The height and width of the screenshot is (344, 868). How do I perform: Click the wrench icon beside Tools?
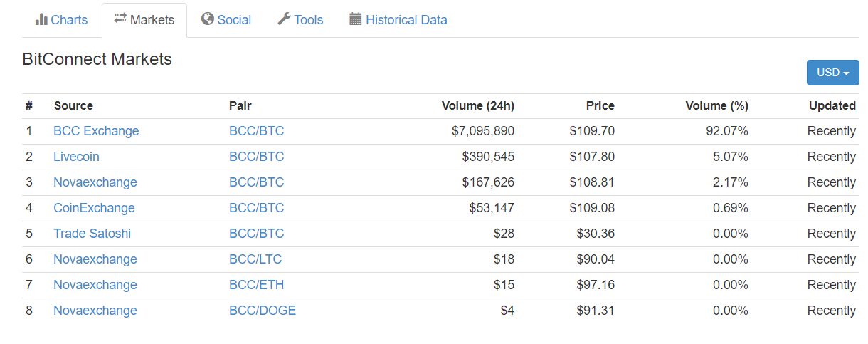coord(284,19)
